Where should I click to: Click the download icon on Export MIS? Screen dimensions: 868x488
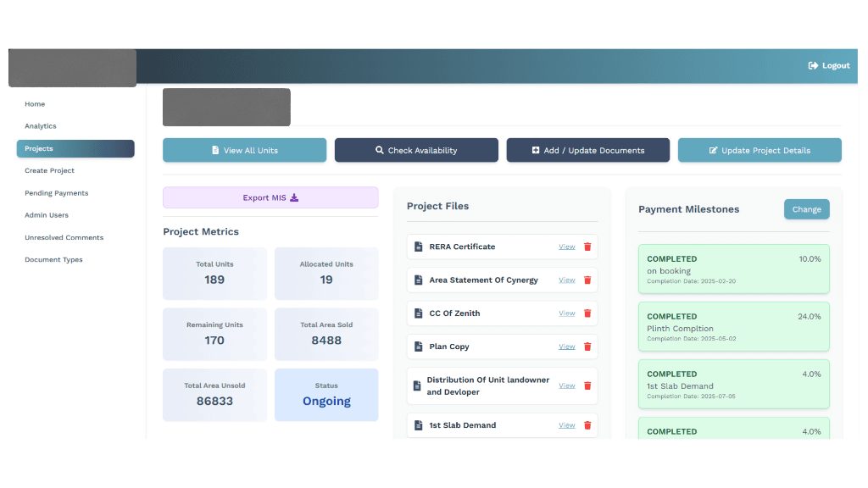[293, 197]
